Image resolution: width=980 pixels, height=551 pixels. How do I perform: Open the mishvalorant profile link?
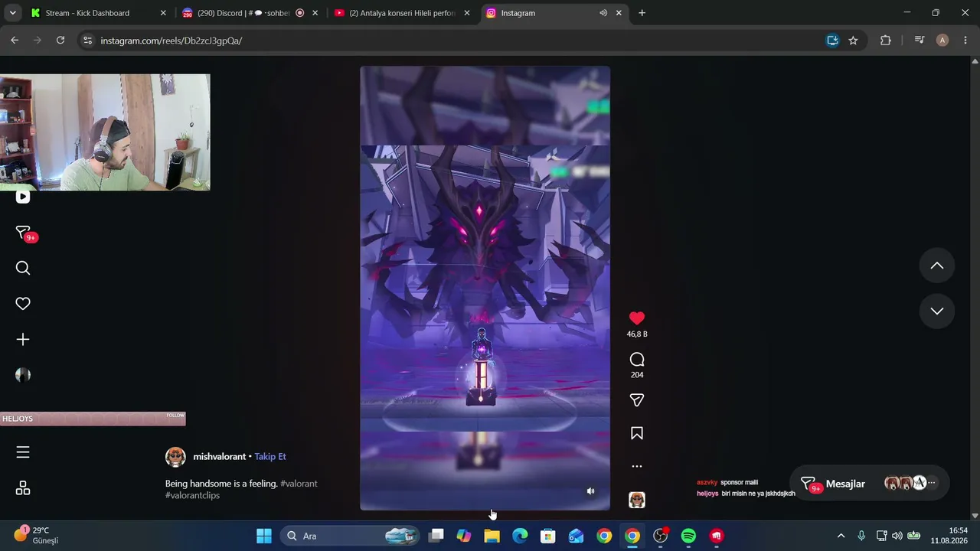point(219,457)
